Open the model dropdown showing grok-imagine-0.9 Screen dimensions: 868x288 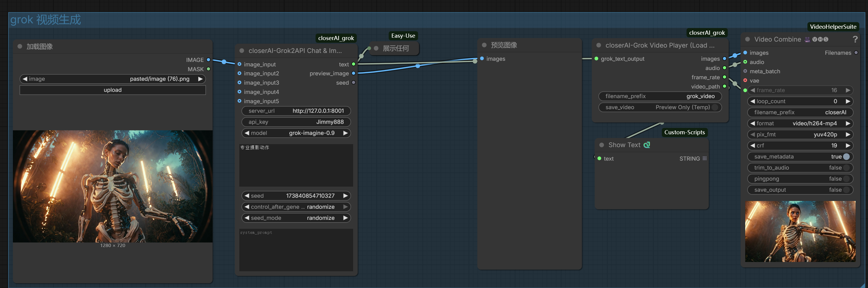point(296,133)
